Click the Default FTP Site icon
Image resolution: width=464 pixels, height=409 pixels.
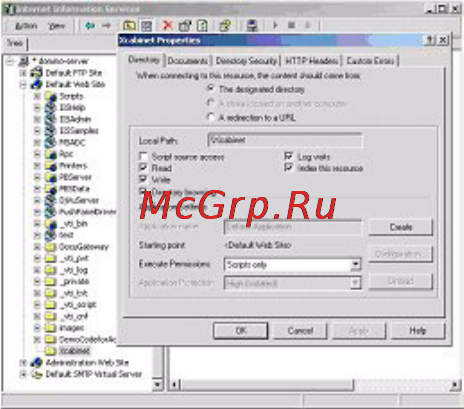coord(36,72)
